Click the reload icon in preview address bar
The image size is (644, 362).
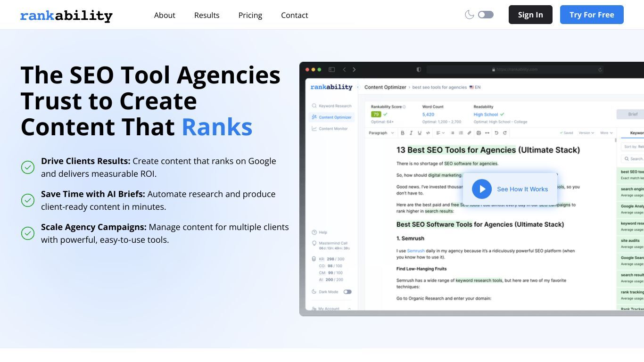(600, 69)
